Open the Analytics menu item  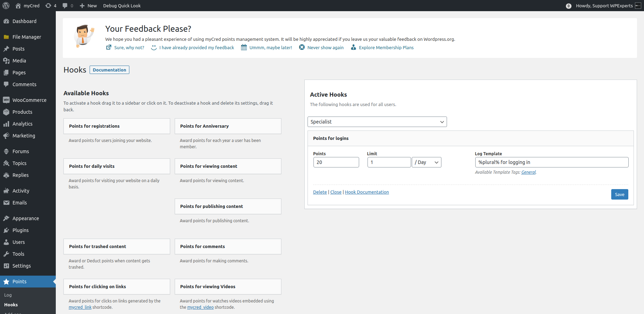pos(22,124)
